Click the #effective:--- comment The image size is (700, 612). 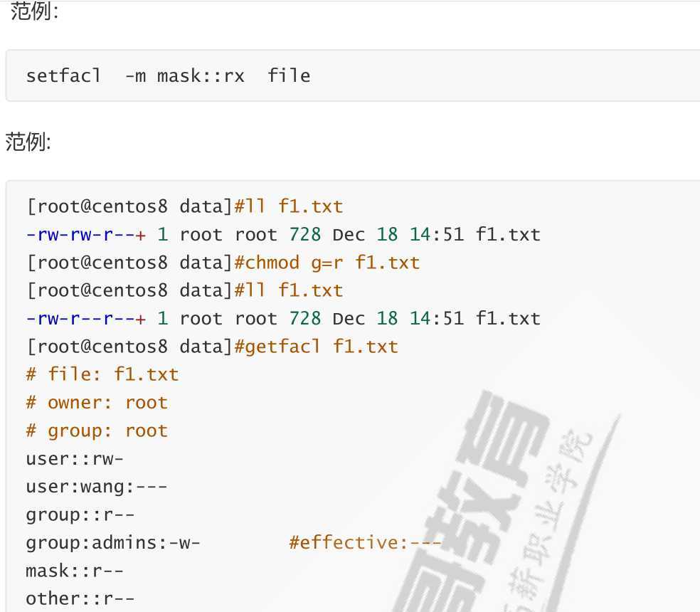coord(365,543)
